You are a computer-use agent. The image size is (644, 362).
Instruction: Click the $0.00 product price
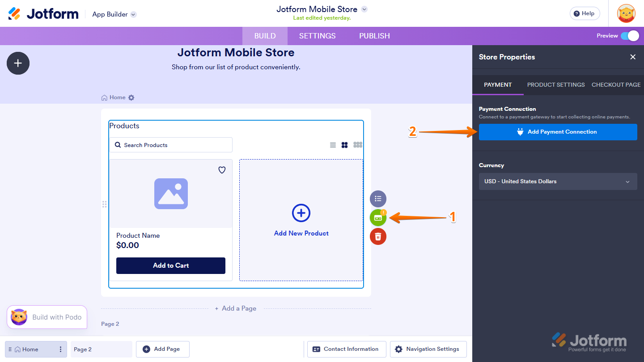(x=127, y=245)
